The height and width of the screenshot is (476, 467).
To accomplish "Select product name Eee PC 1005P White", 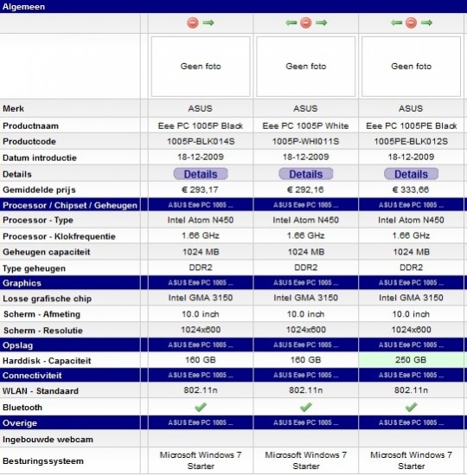I will pos(306,125).
